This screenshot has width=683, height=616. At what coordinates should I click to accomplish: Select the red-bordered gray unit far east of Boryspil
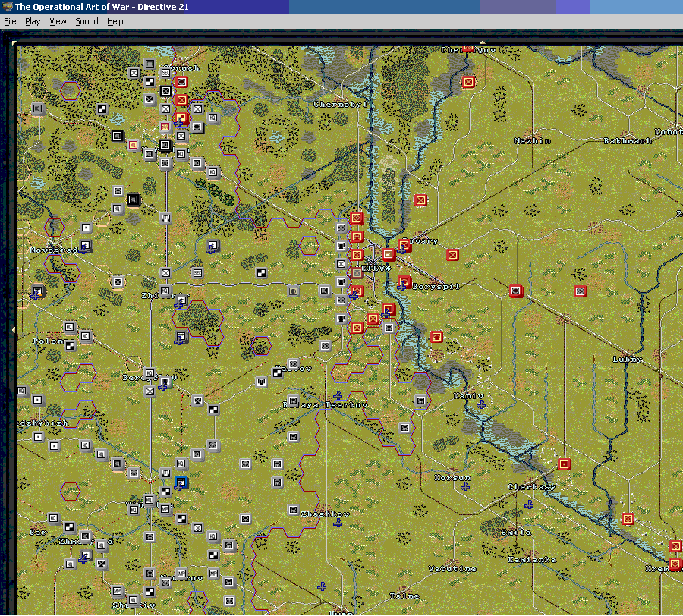click(580, 291)
